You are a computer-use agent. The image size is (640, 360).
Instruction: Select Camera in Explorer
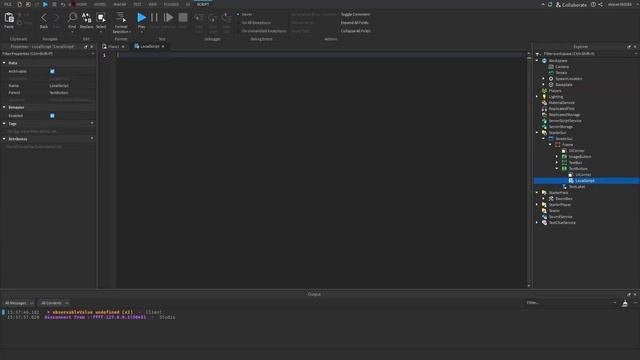pos(562,67)
